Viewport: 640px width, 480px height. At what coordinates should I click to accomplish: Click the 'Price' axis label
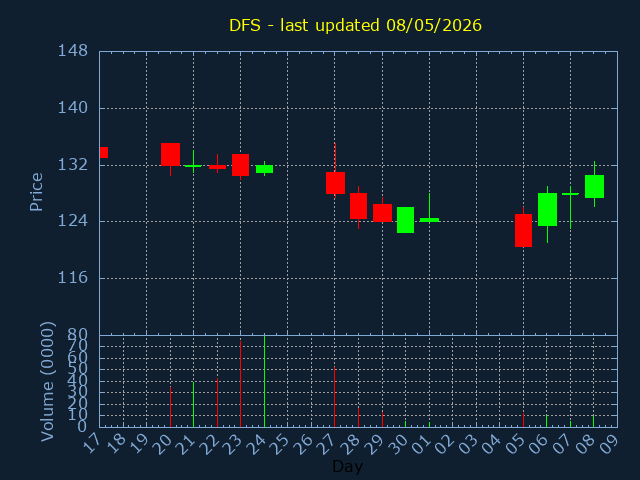(x=36, y=192)
